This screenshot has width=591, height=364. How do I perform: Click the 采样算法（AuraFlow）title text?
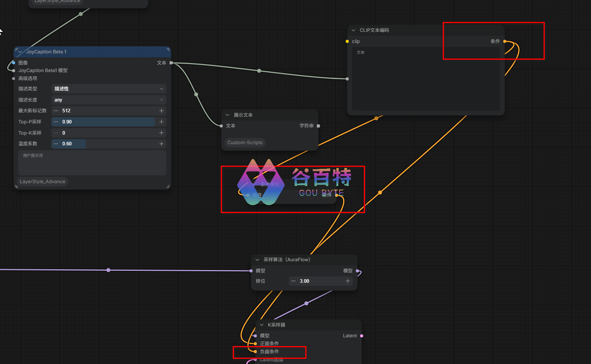coord(287,260)
